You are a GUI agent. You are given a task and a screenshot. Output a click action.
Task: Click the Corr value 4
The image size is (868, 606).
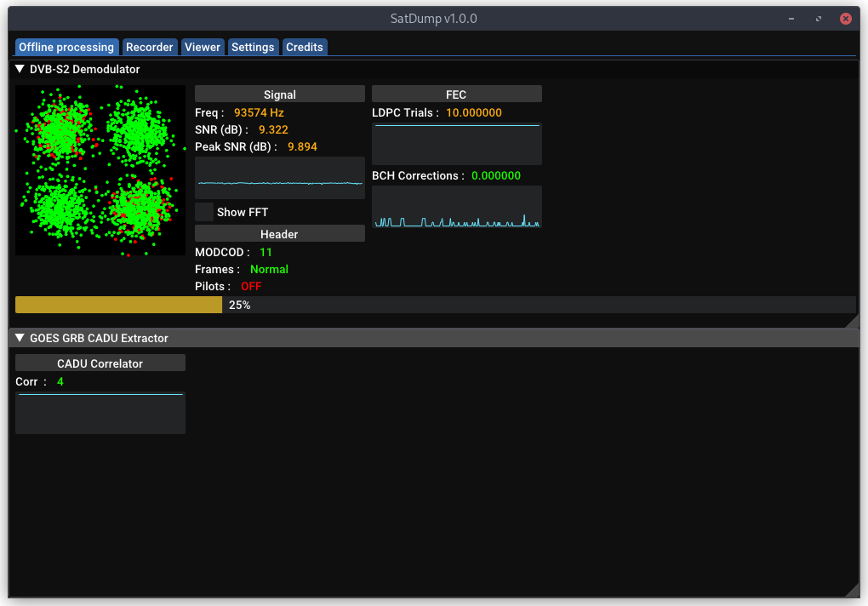pyautogui.click(x=60, y=382)
